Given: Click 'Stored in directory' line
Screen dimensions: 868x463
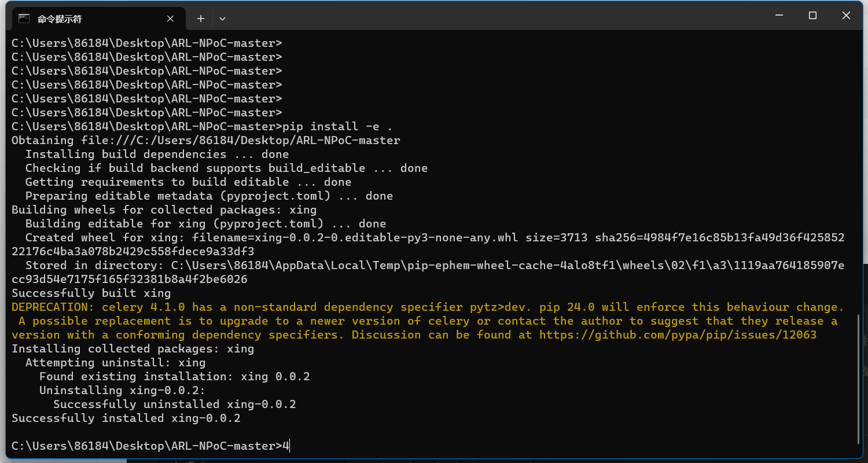Looking at the screenshot, I should pos(428,273).
